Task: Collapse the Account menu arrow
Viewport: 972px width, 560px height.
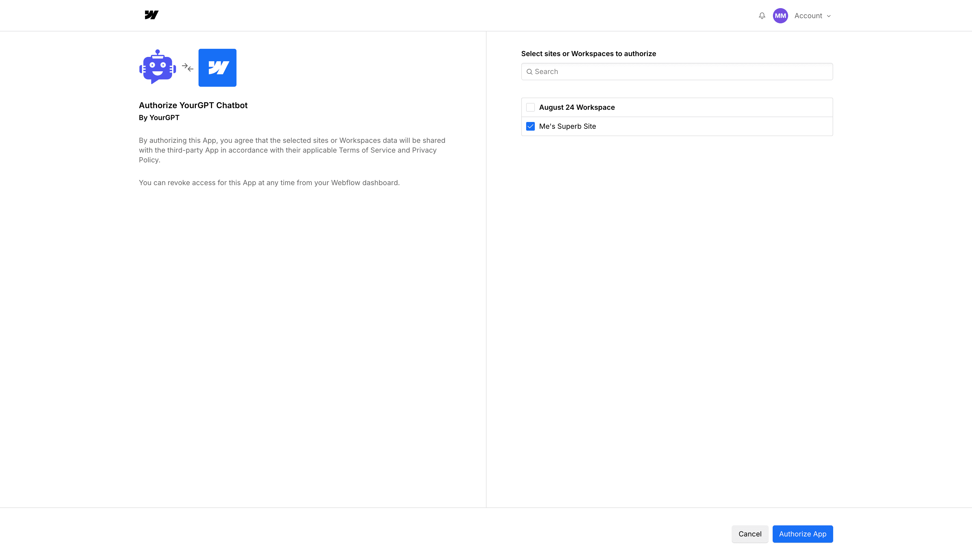Action: (x=829, y=16)
